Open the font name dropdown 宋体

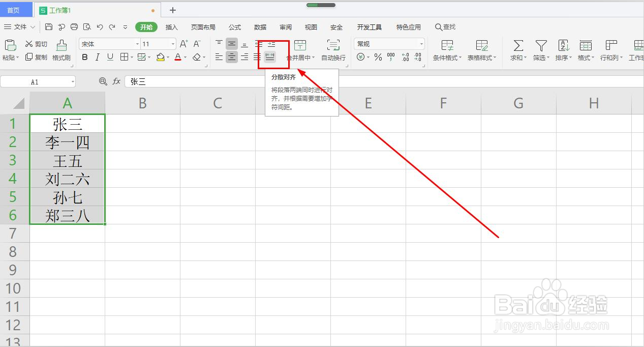(x=137, y=44)
